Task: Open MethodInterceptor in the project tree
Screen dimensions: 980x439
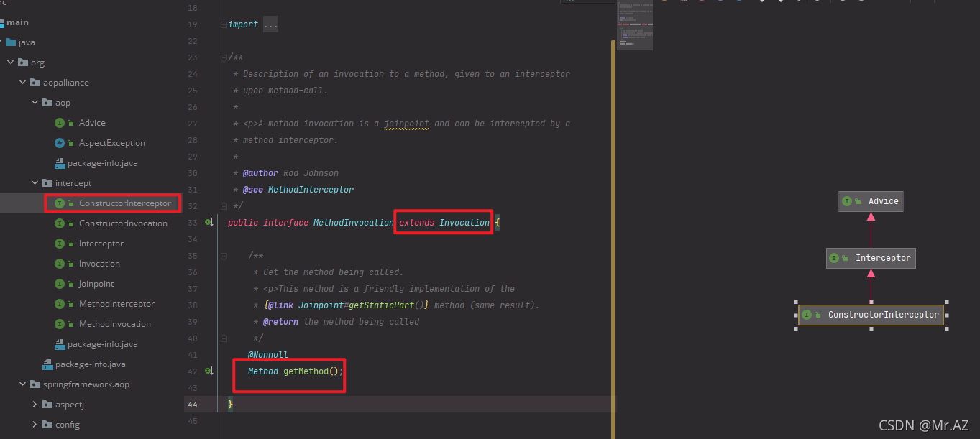Action: click(116, 304)
